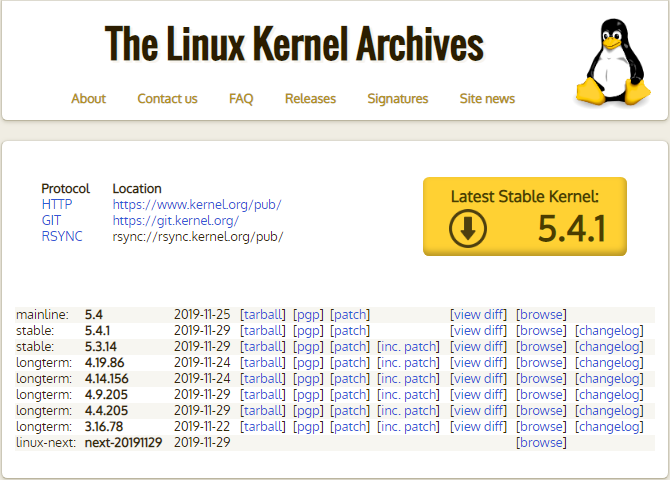The image size is (670, 480).
Task: Open the Releases menu item
Action: coord(311,99)
